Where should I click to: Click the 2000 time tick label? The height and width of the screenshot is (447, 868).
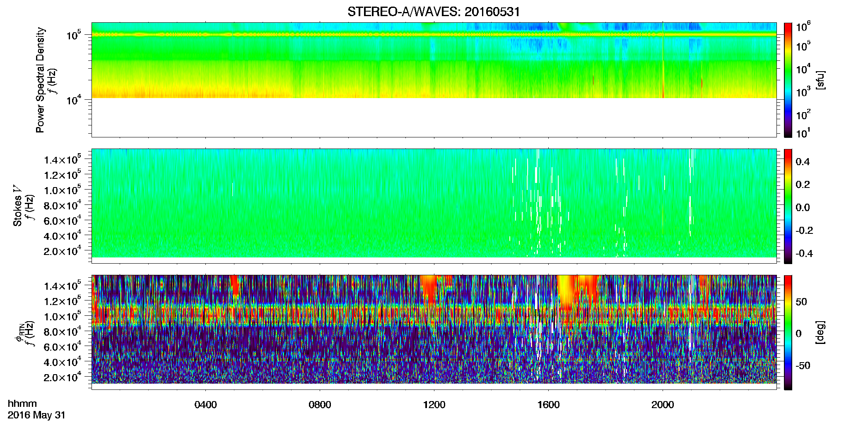(x=663, y=405)
